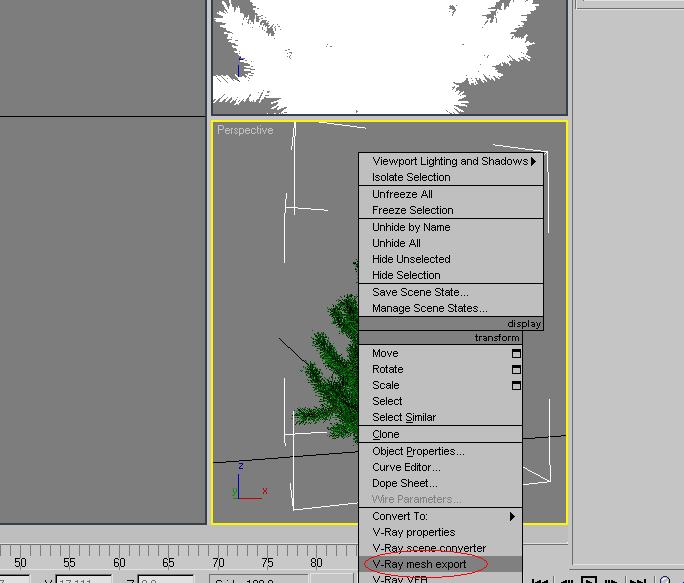Open Object Properties dialog
Screen dimensions: 684x583
[418, 451]
